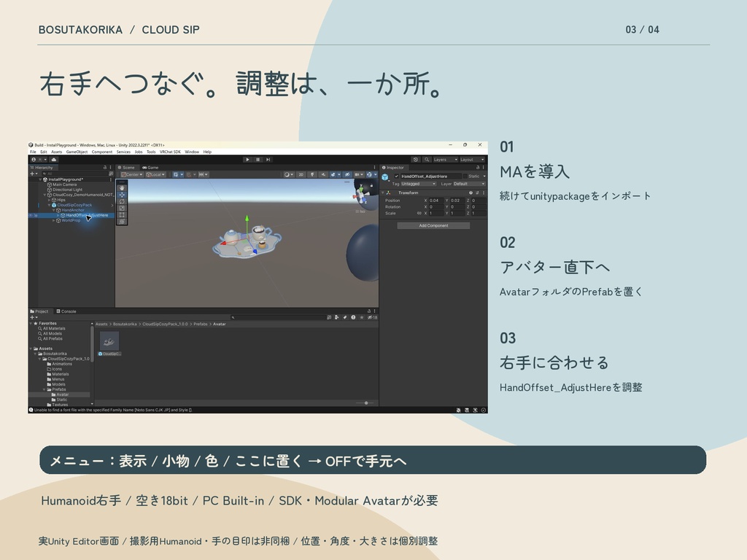Open Transform preset settings icon
Screen dimensions: 747x560
(x=477, y=192)
